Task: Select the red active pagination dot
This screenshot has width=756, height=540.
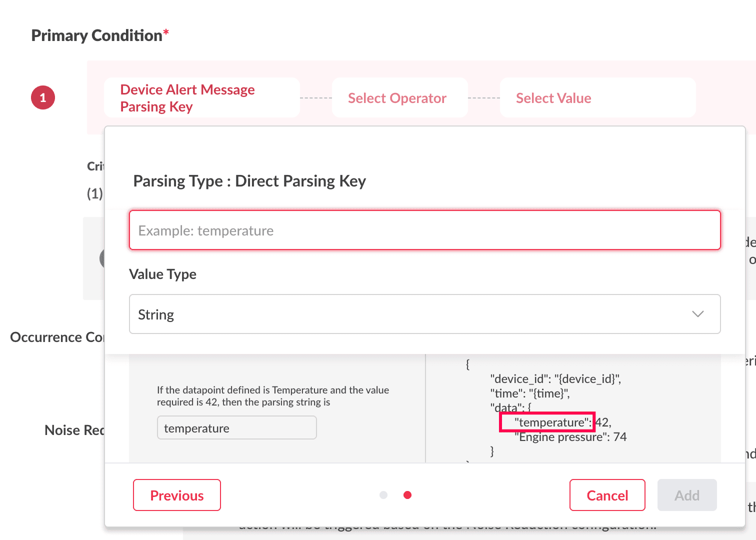Action: (x=407, y=495)
